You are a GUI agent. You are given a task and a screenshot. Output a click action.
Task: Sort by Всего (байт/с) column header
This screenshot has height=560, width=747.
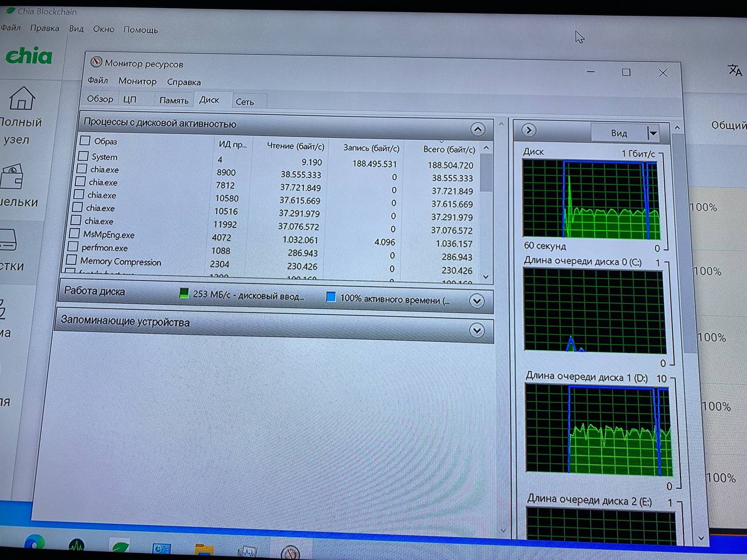coord(449,149)
